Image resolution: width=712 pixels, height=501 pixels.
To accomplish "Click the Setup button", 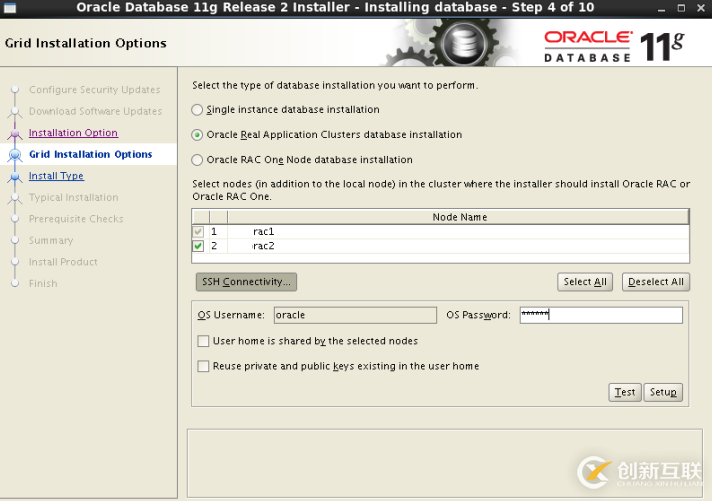I will pyautogui.click(x=663, y=392).
